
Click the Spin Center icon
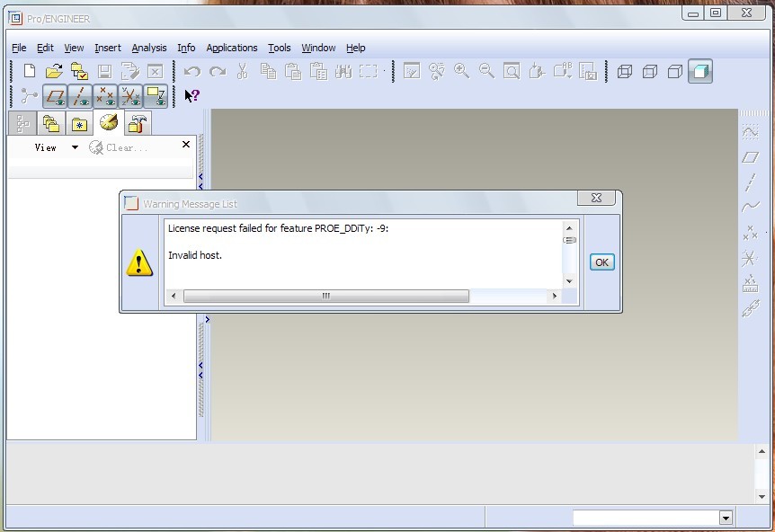437,71
